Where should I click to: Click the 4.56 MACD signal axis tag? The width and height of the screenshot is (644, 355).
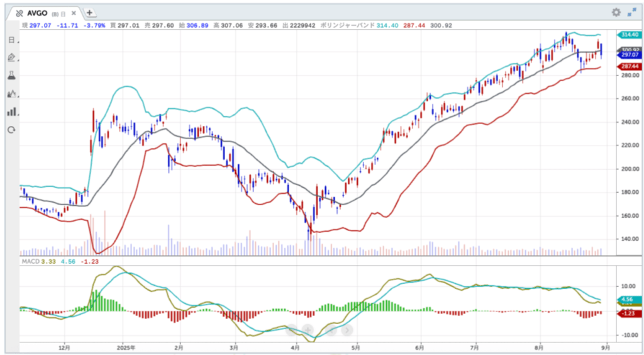point(628,300)
